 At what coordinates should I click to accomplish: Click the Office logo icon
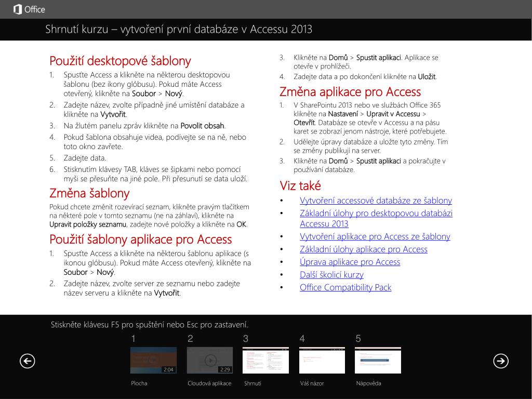tap(17, 9)
